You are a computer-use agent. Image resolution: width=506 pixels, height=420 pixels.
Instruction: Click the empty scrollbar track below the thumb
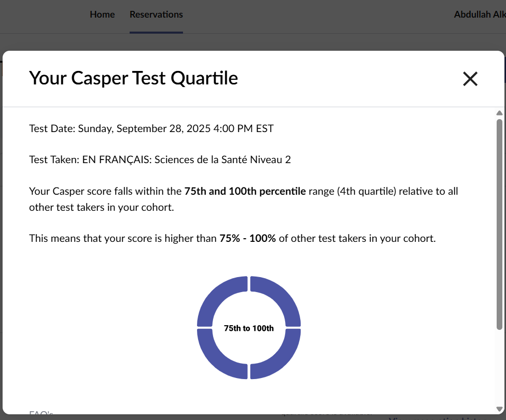coord(499,368)
